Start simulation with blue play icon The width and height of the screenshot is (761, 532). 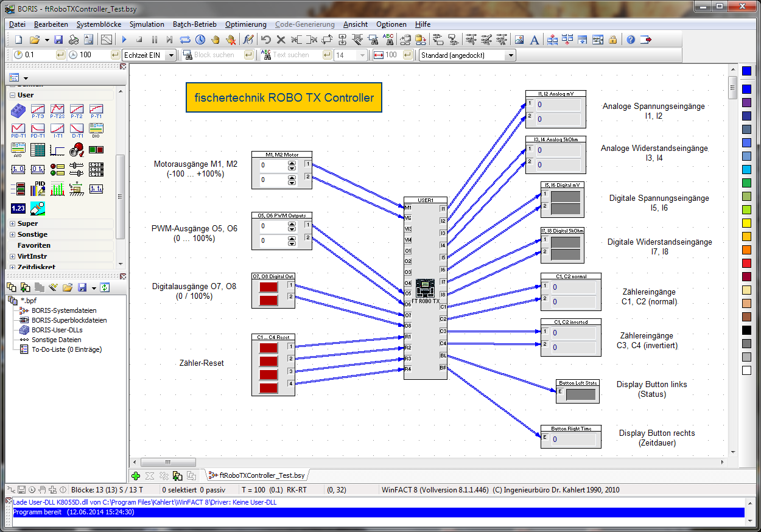tap(124, 40)
